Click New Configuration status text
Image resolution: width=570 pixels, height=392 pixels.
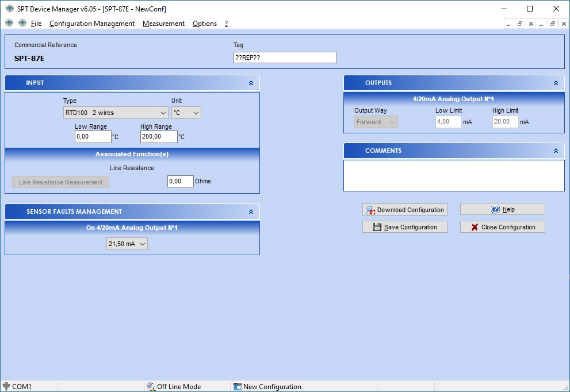pyautogui.click(x=272, y=387)
